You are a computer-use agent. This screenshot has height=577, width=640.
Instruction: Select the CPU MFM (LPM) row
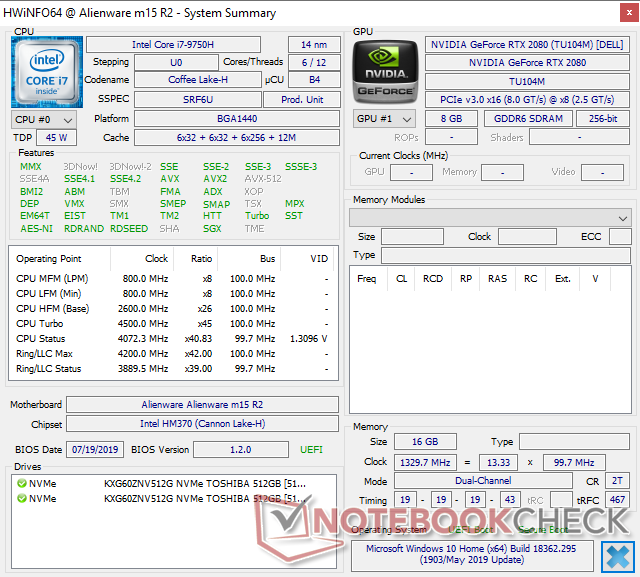[x=173, y=279]
